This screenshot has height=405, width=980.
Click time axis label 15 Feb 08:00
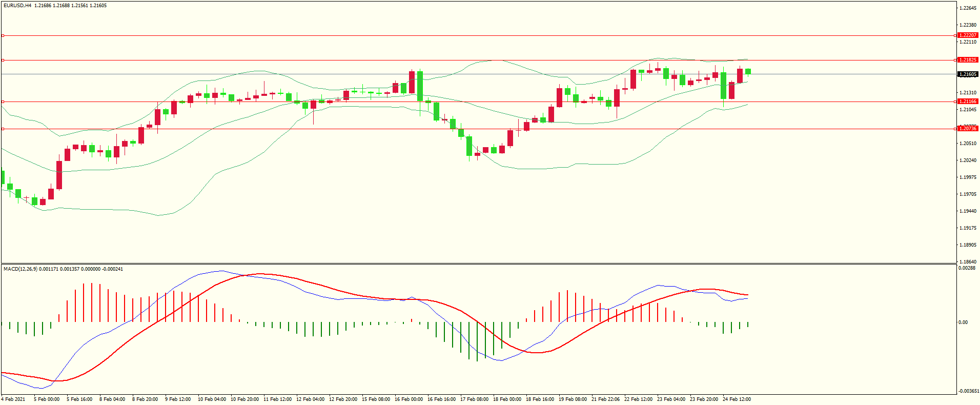(376, 399)
